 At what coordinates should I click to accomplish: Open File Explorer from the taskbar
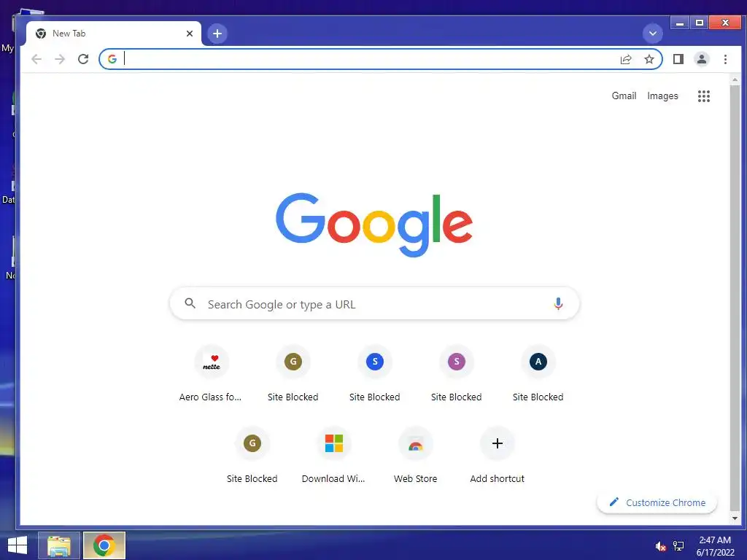click(x=59, y=545)
